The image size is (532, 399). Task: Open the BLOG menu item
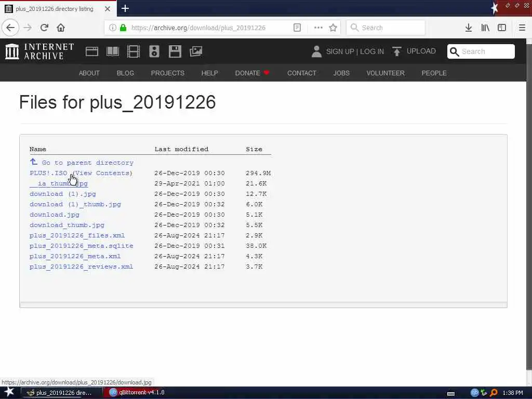125,73
